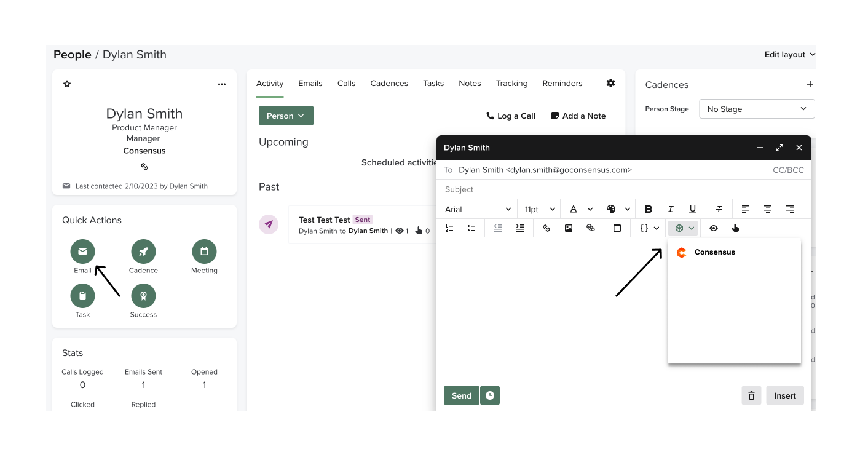Delete the draft with the trash icon
This screenshot has height=476, width=868.
(x=751, y=395)
